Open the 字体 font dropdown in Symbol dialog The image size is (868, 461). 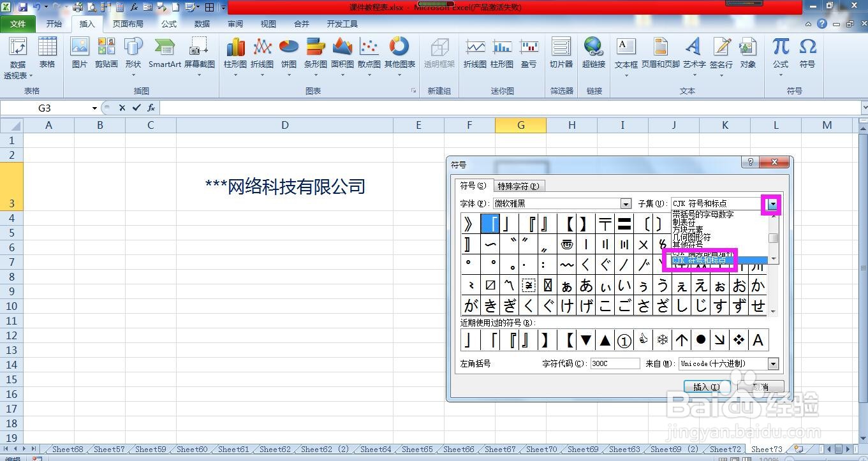click(x=624, y=203)
